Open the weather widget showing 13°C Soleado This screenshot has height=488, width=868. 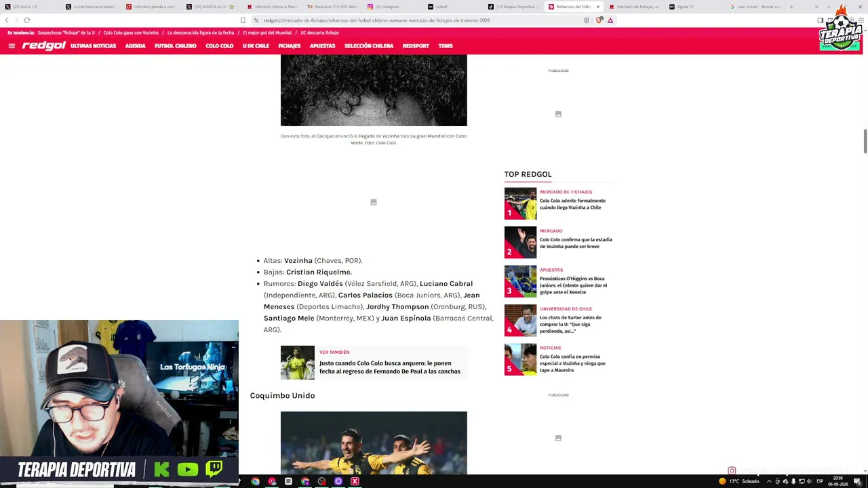point(739,481)
